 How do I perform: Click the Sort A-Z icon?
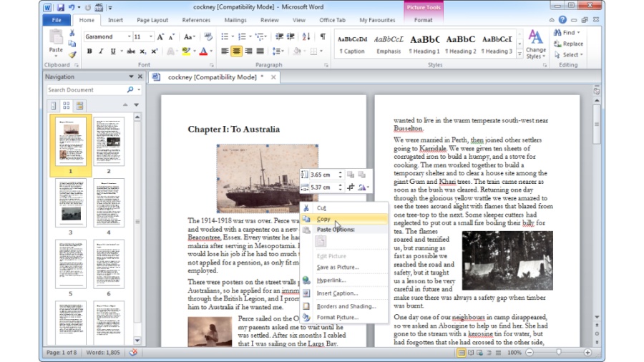(306, 37)
